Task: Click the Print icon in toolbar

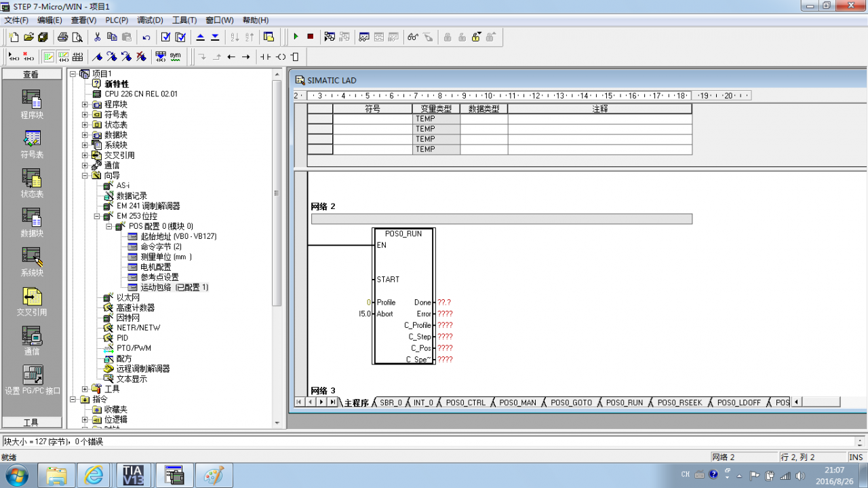Action: [x=63, y=37]
